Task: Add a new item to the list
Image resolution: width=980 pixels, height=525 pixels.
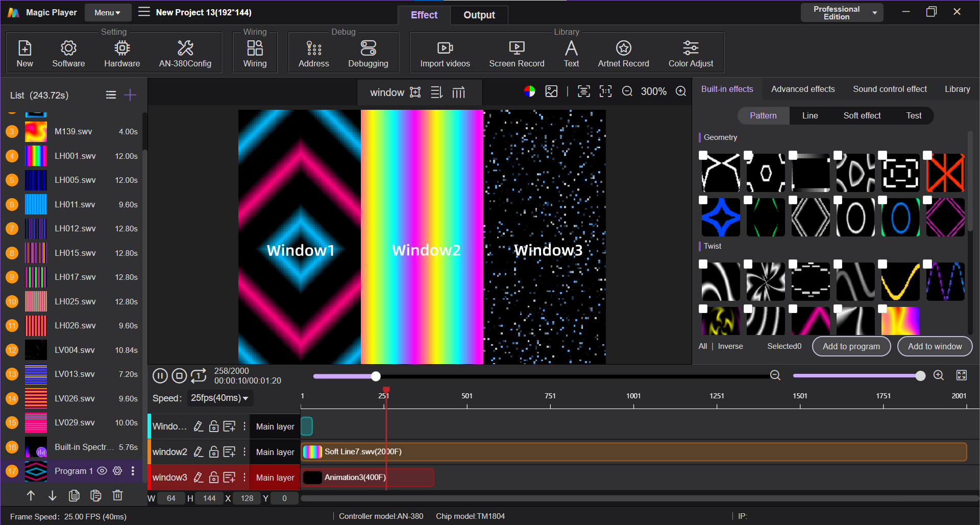Action: tap(130, 95)
